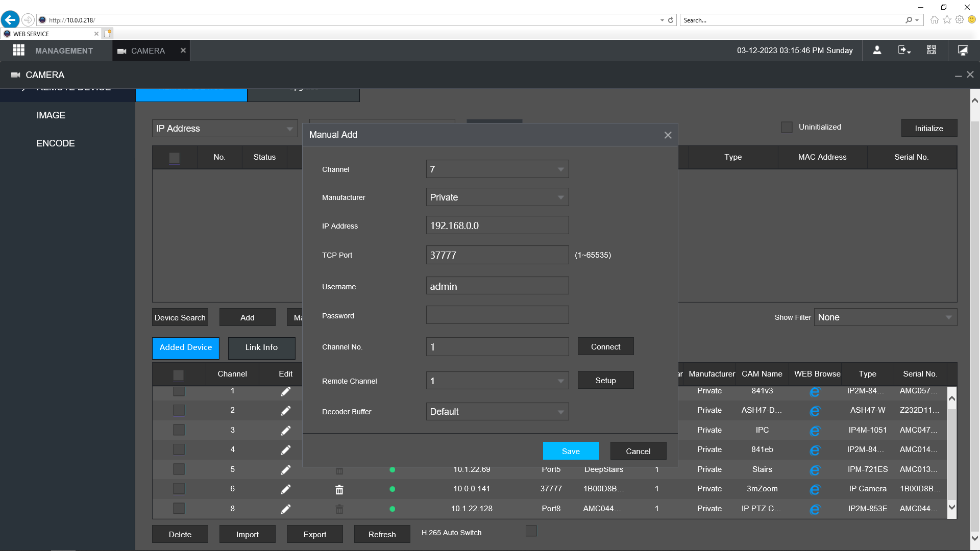Screen dimensions: 980x551
Task: Open browser home icon
Action: tap(935, 20)
